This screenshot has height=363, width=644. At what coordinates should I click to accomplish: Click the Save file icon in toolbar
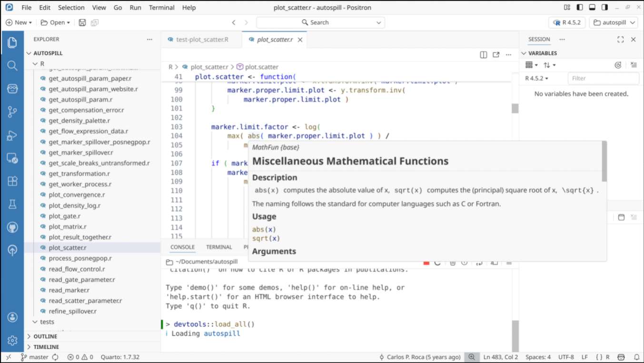[82, 22]
